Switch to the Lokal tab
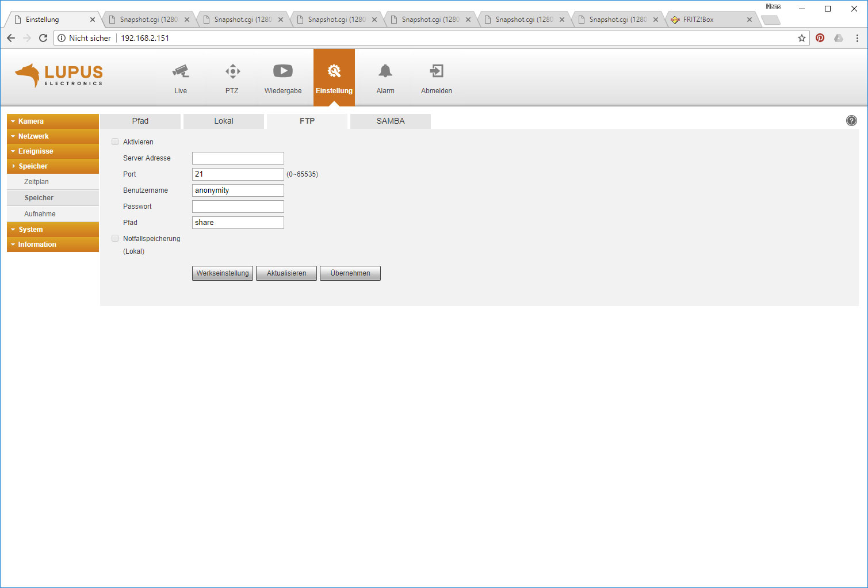This screenshot has height=588, width=868. click(x=224, y=121)
